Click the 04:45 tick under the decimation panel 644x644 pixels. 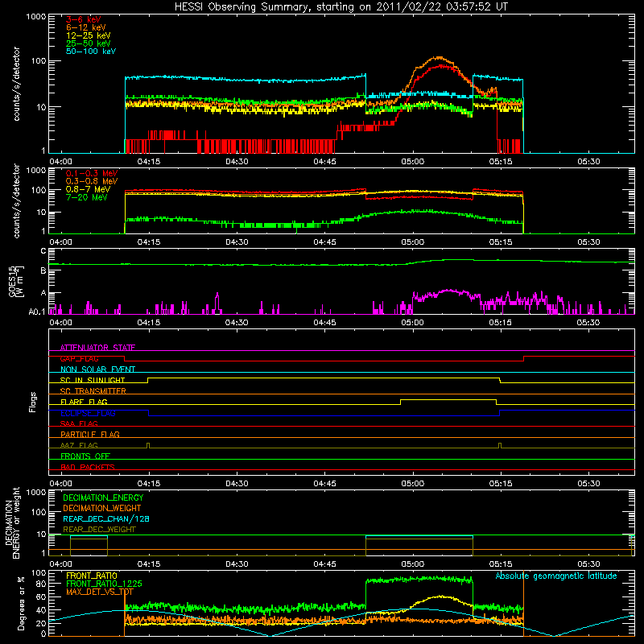[324, 564]
